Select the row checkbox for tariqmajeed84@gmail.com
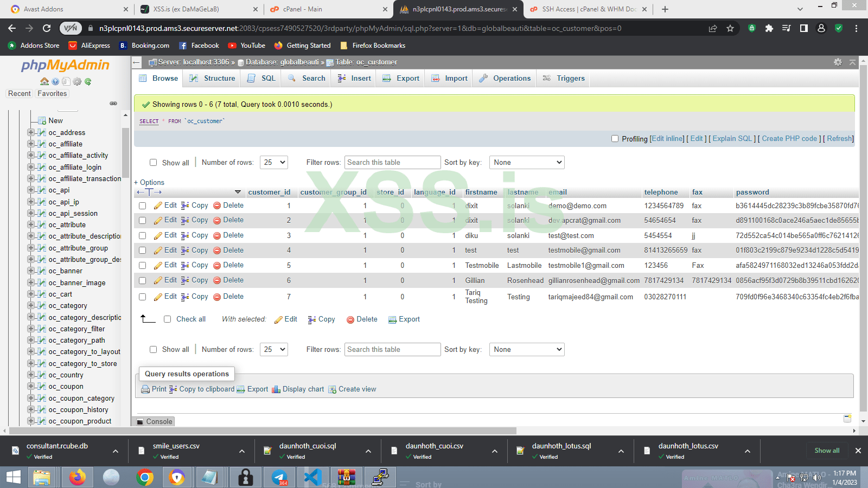The image size is (868, 488). tap(142, 297)
